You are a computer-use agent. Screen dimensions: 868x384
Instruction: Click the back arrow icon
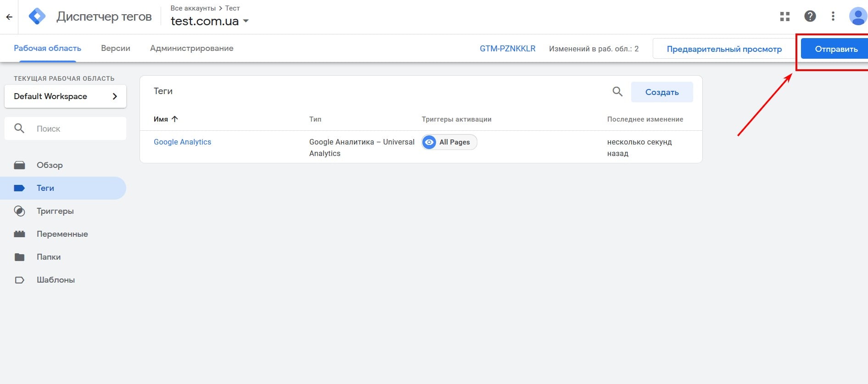[9, 17]
